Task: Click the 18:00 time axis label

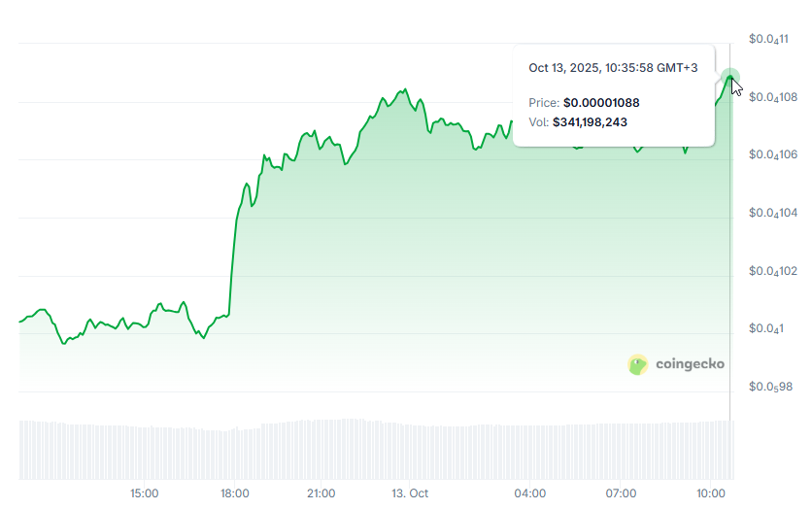Action: tap(235, 493)
